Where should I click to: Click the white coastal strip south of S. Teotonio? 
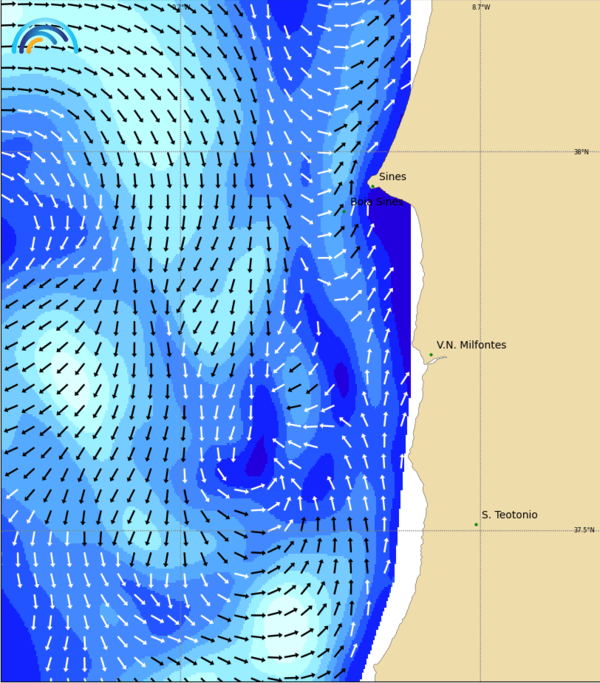coord(393,600)
